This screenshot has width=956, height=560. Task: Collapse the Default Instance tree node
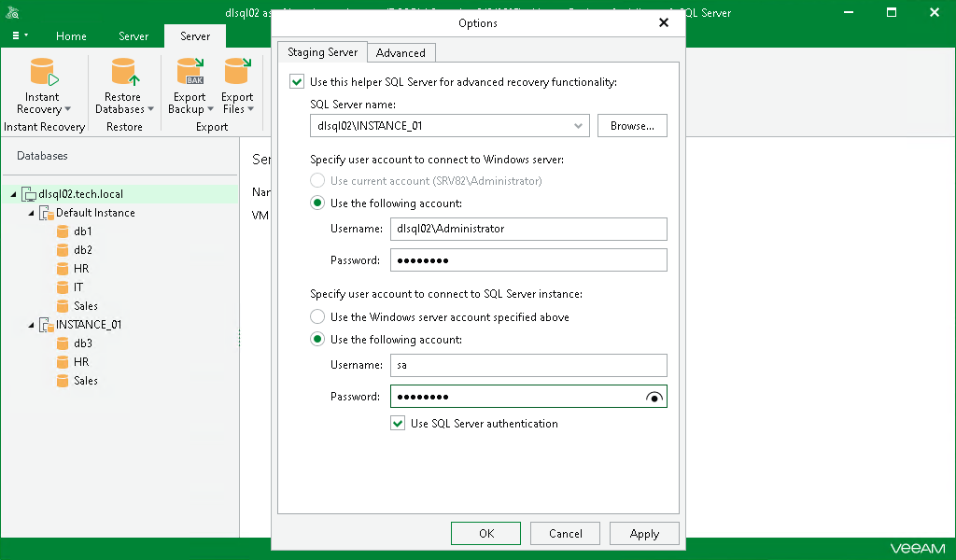(x=32, y=213)
